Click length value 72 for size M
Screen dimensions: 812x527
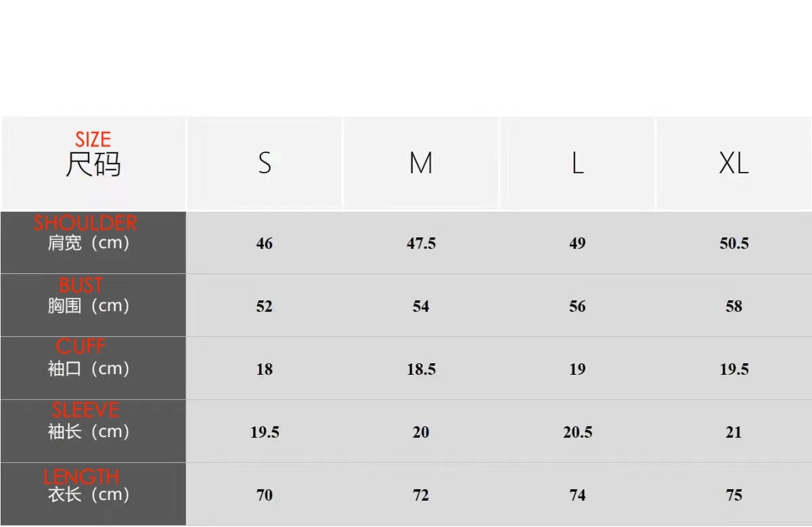(x=421, y=495)
